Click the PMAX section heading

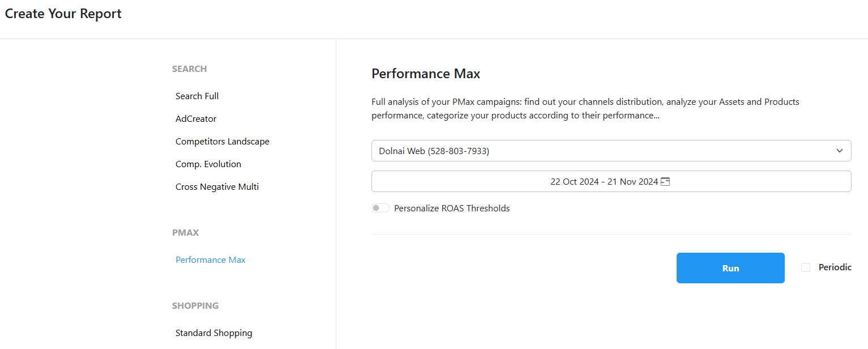click(x=185, y=233)
